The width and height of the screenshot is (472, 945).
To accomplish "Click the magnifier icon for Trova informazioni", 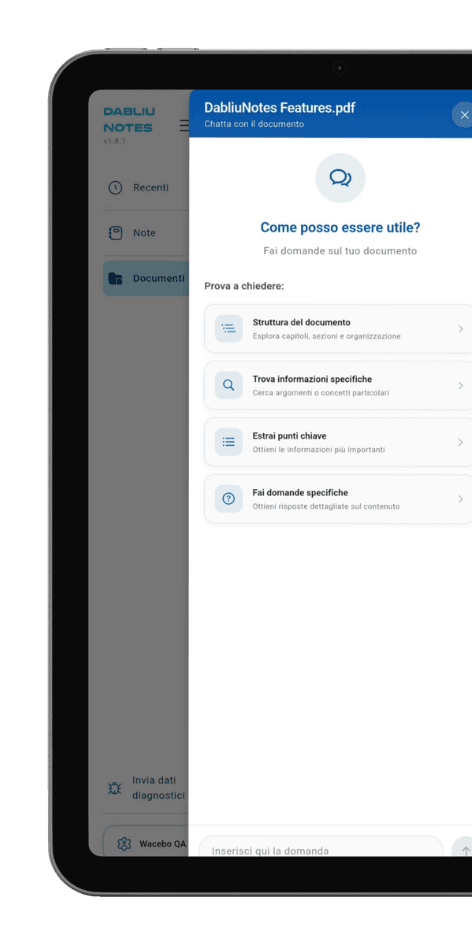I will [228, 386].
